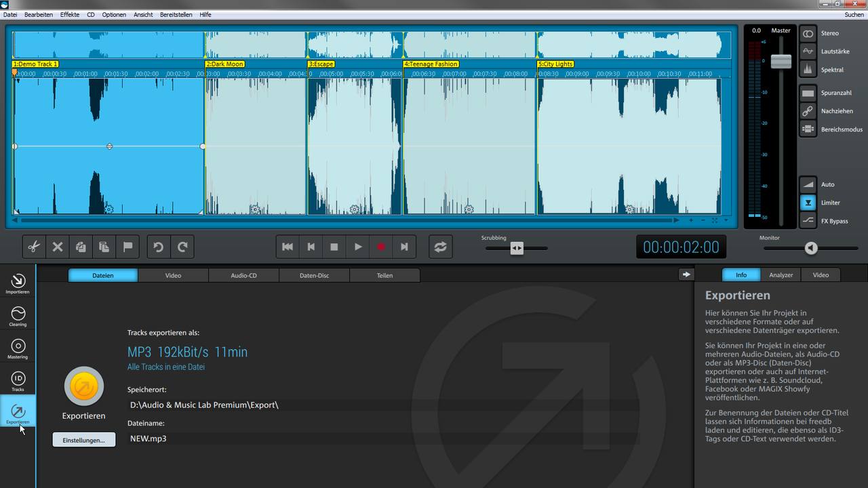The image size is (868, 488).
Task: Click the Speicherort export path field
Action: pyautogui.click(x=383, y=405)
